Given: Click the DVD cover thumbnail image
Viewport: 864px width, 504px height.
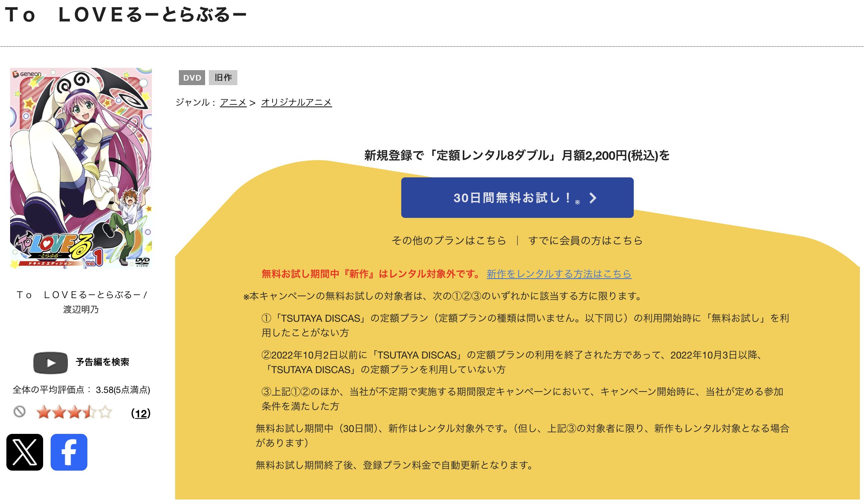Looking at the screenshot, I should click(x=81, y=168).
